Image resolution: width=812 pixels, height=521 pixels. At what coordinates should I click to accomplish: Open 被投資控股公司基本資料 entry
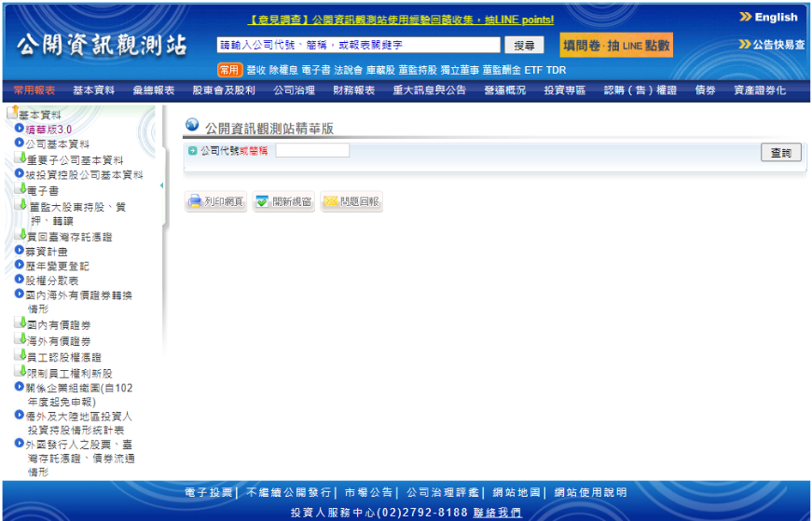tap(85, 175)
